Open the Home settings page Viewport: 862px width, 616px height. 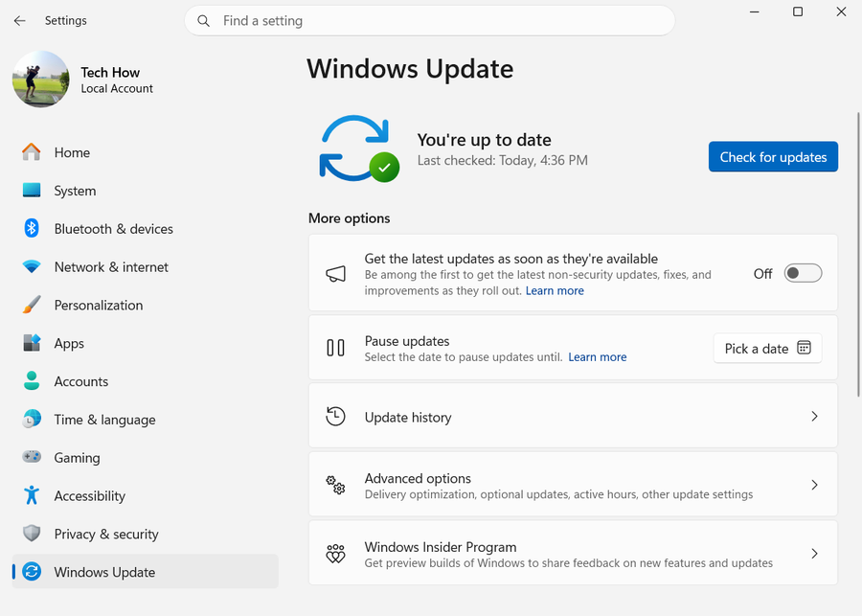click(x=146, y=152)
